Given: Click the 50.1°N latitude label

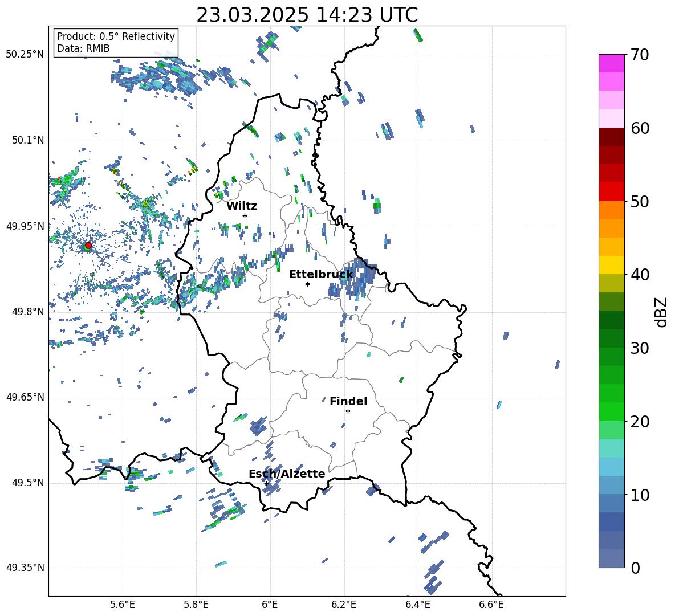Looking at the screenshot, I should [28, 140].
